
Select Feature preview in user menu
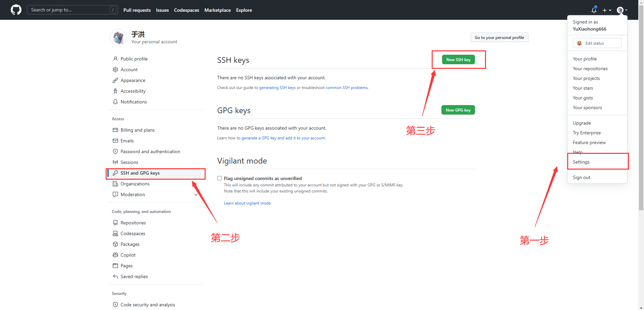[x=597, y=142]
